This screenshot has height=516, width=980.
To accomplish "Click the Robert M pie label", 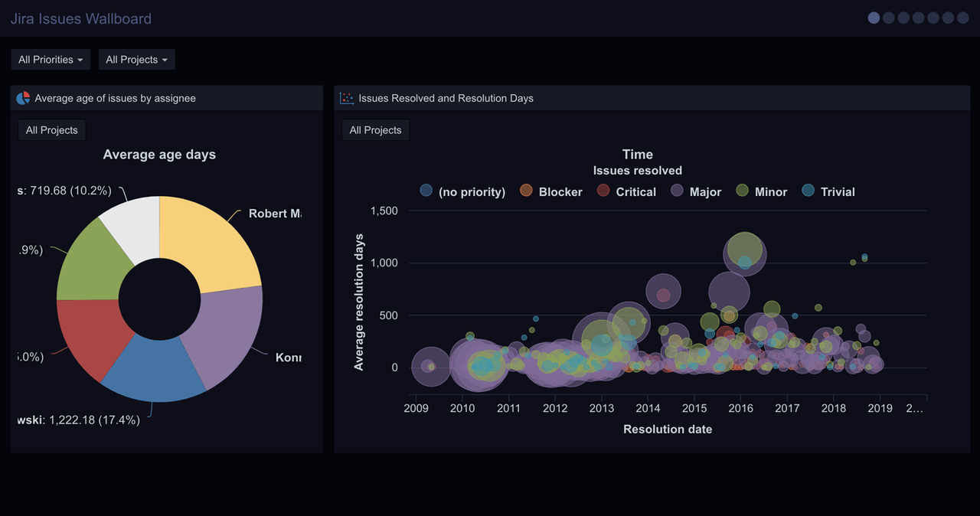I will [275, 214].
